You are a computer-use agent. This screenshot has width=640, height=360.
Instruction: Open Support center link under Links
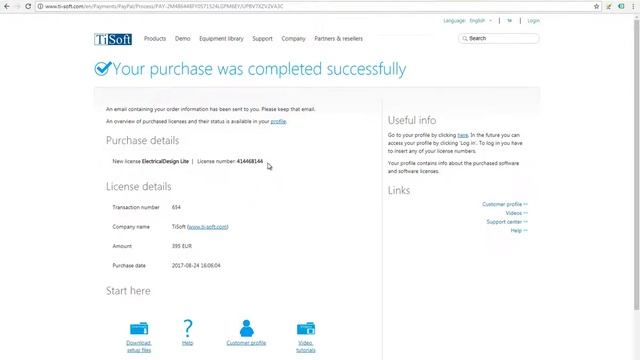point(507,222)
